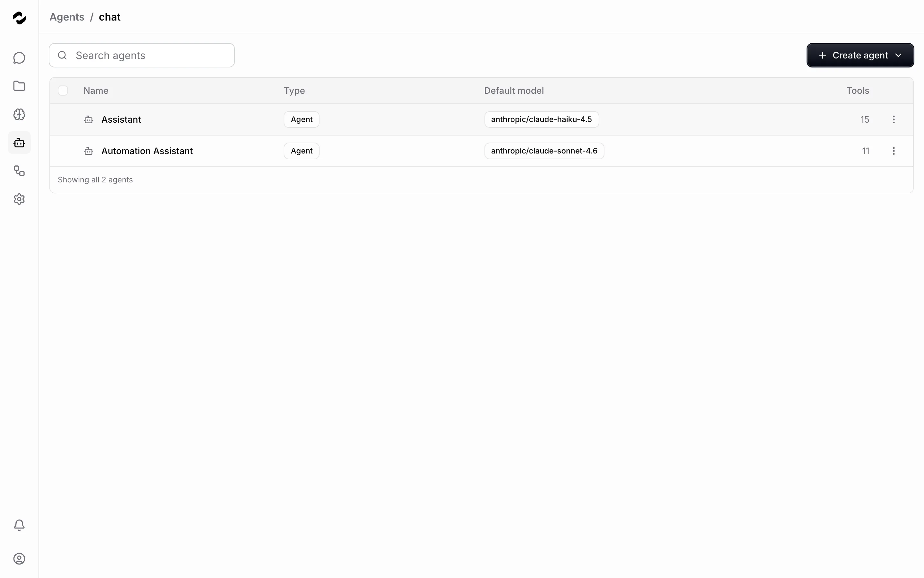924x578 pixels.
Task: Click tools count 15 for Assistant
Action: click(x=864, y=120)
